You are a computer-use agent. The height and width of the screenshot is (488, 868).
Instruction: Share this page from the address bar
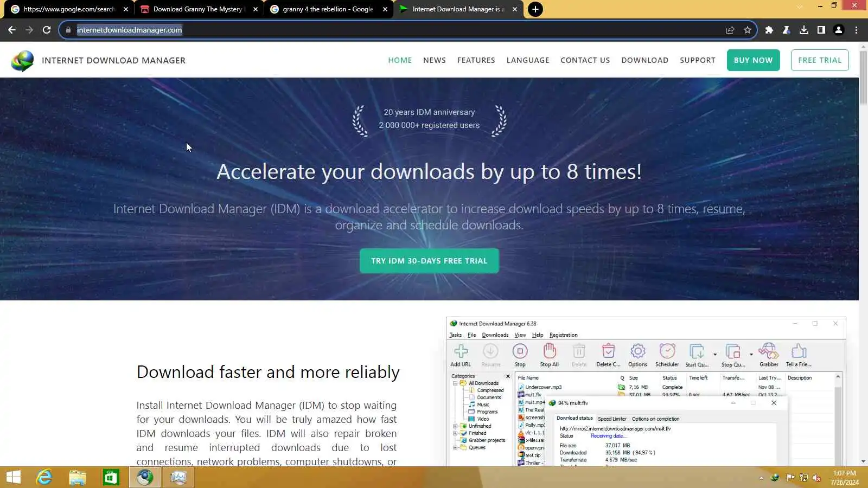click(x=730, y=30)
